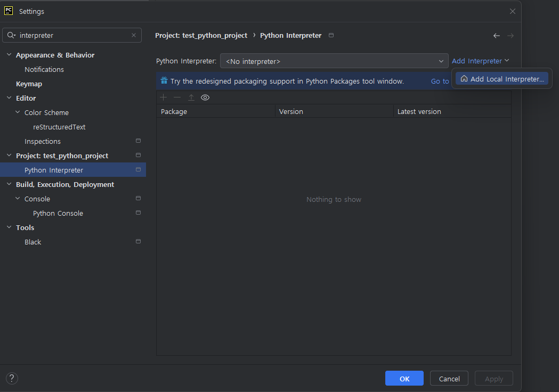Screen dimensions: 559x392
Task: Sort by the Package column header
Action: [215, 111]
